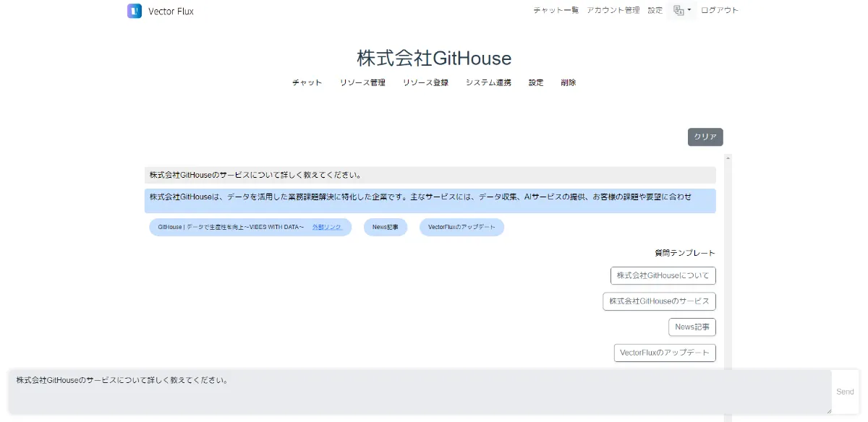868x422 pixels.
Task: Select the News記事 source chip
Action: [x=386, y=227]
